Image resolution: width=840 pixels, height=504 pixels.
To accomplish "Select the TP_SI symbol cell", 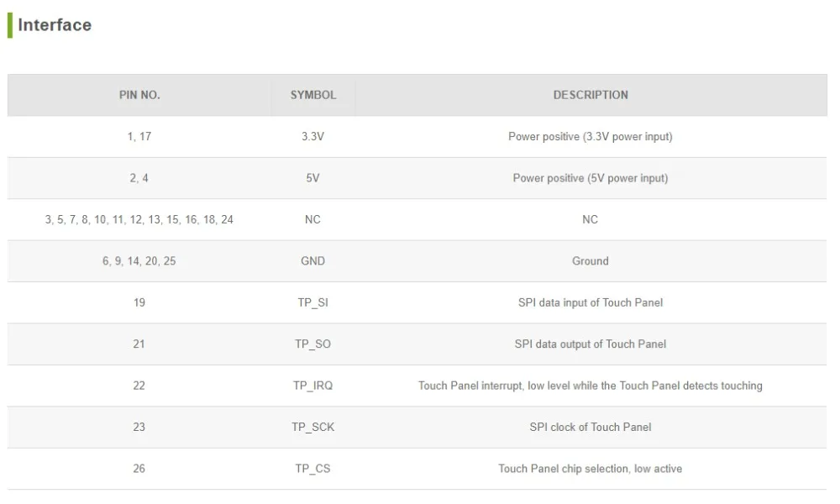I will (x=312, y=302).
